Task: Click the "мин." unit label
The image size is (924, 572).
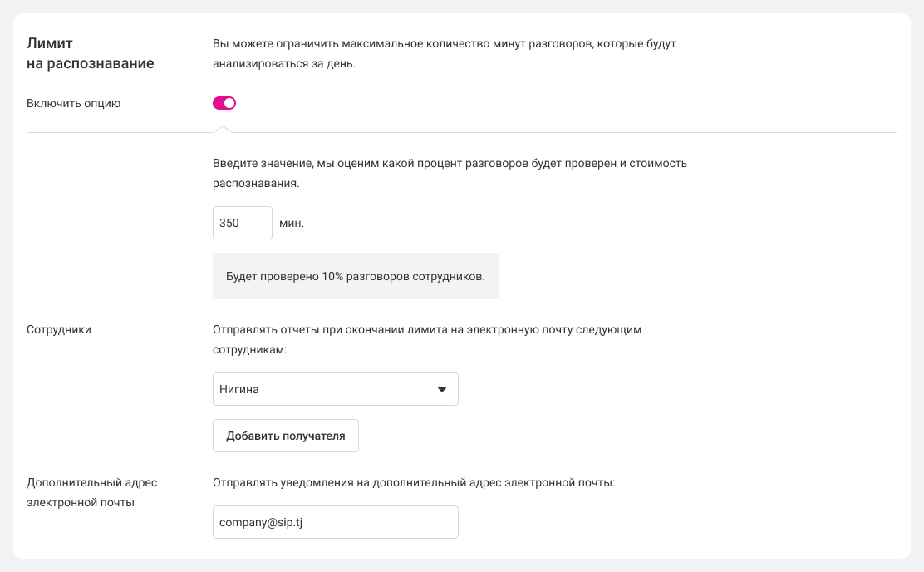Action: point(292,224)
